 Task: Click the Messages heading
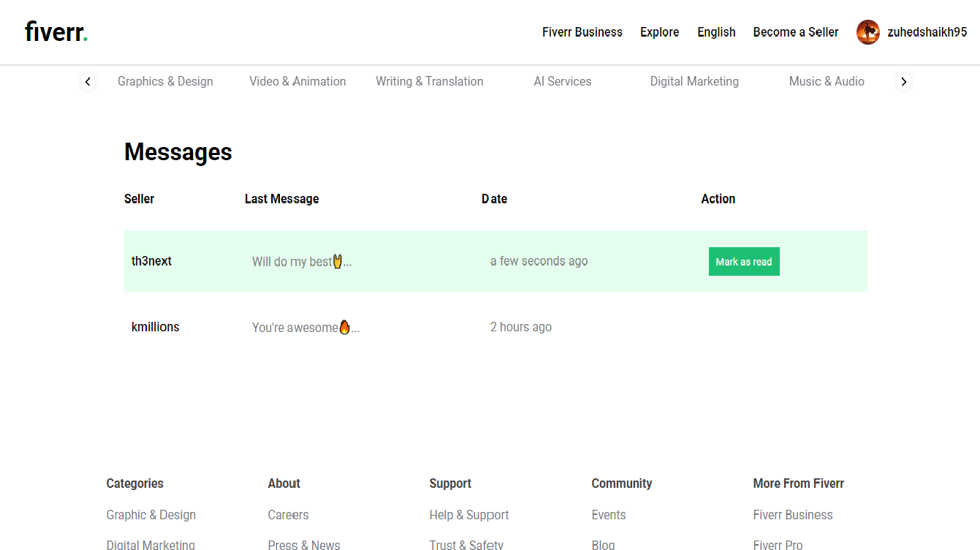(x=178, y=152)
